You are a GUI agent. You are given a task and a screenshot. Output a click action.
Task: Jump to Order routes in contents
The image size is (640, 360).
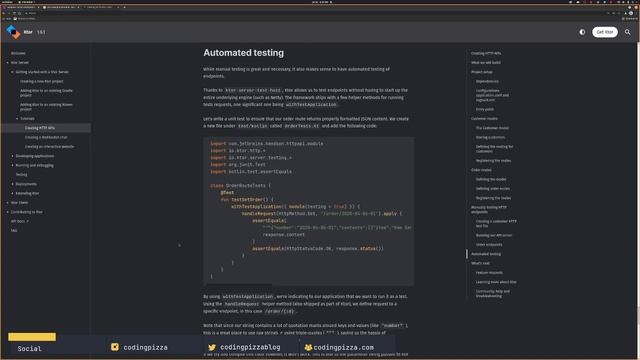click(x=481, y=170)
